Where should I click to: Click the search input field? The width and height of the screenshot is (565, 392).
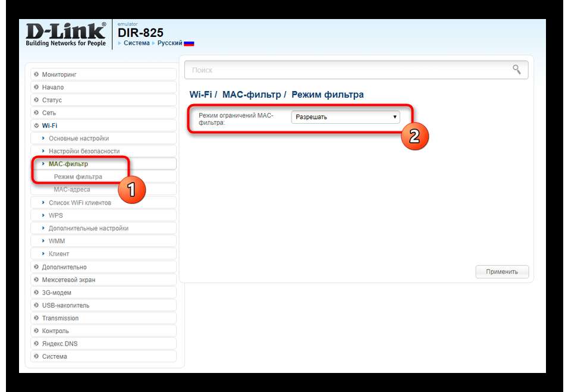356,70
